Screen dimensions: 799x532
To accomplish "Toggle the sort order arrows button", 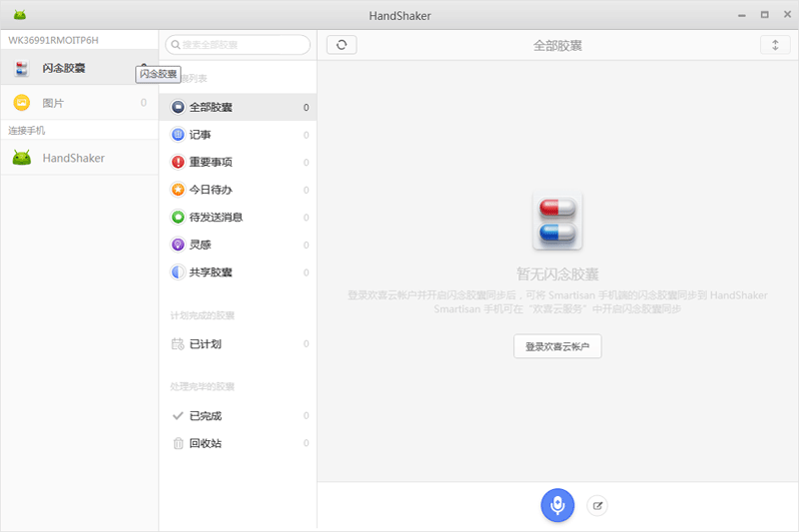I will [774, 45].
